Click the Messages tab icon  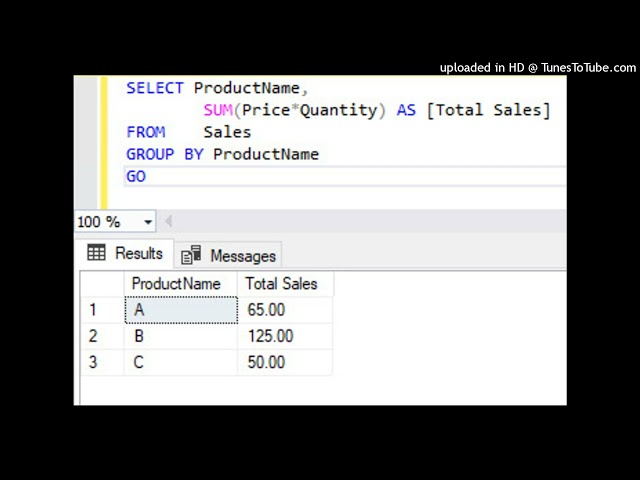point(191,255)
